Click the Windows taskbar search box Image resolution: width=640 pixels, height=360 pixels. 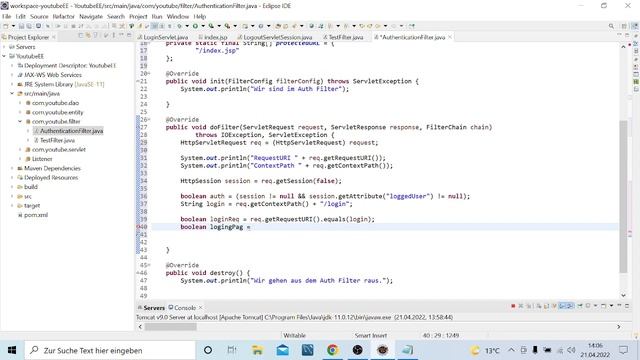click(x=110, y=350)
